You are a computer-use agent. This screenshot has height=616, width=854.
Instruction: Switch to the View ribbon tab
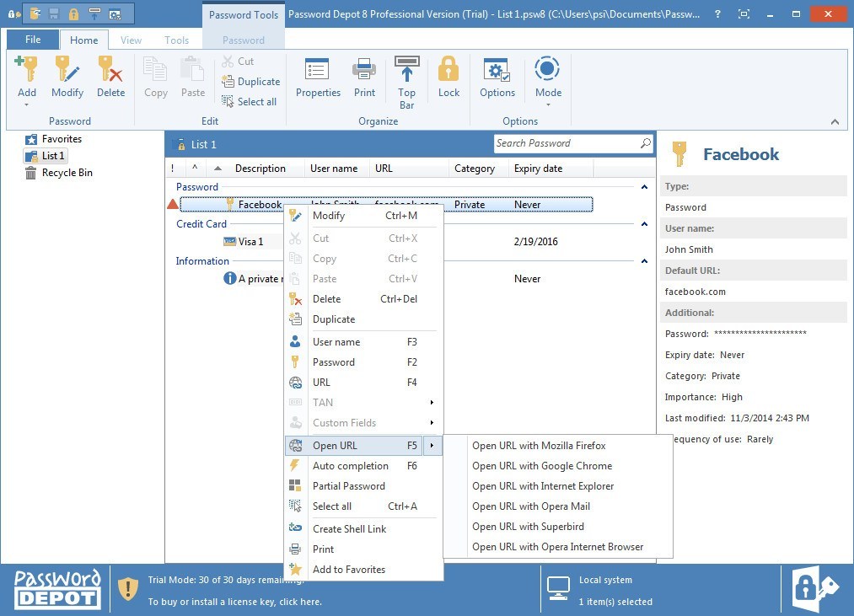(131, 40)
